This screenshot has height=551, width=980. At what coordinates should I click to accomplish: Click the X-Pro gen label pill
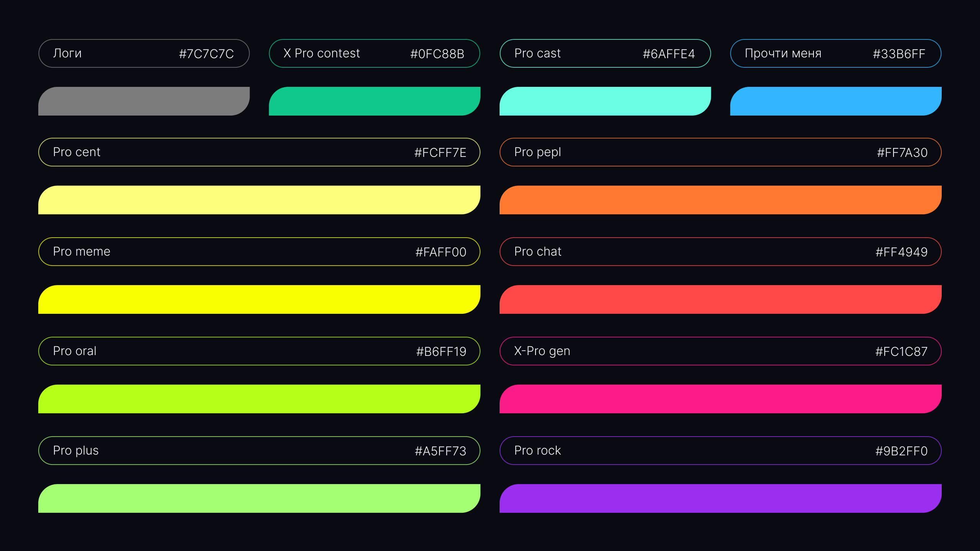[720, 351]
